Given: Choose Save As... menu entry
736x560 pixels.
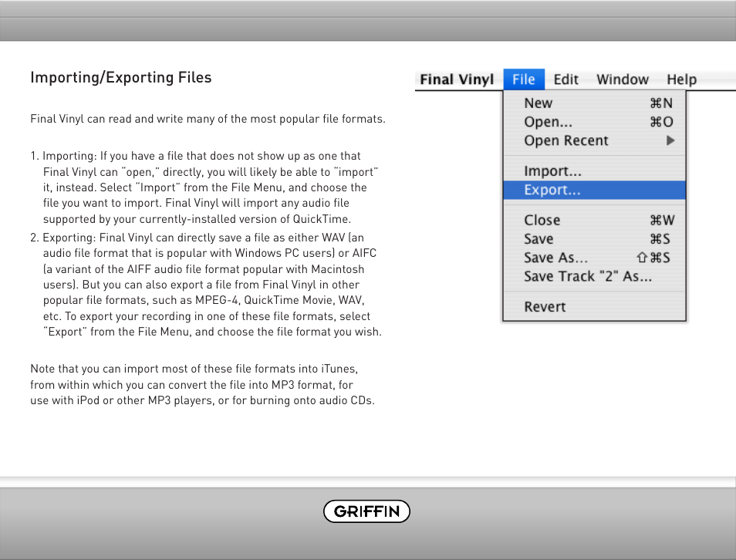Looking at the screenshot, I should click(x=594, y=257).
